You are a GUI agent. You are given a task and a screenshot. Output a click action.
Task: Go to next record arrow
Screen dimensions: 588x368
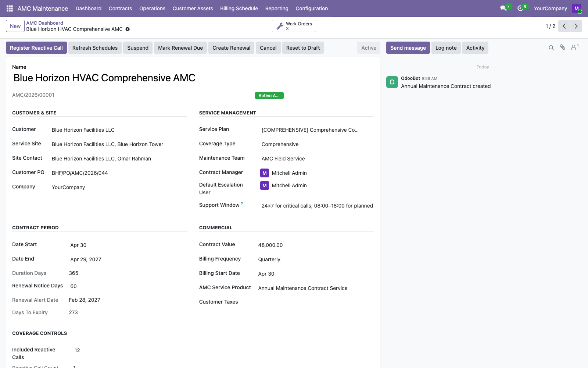576,26
